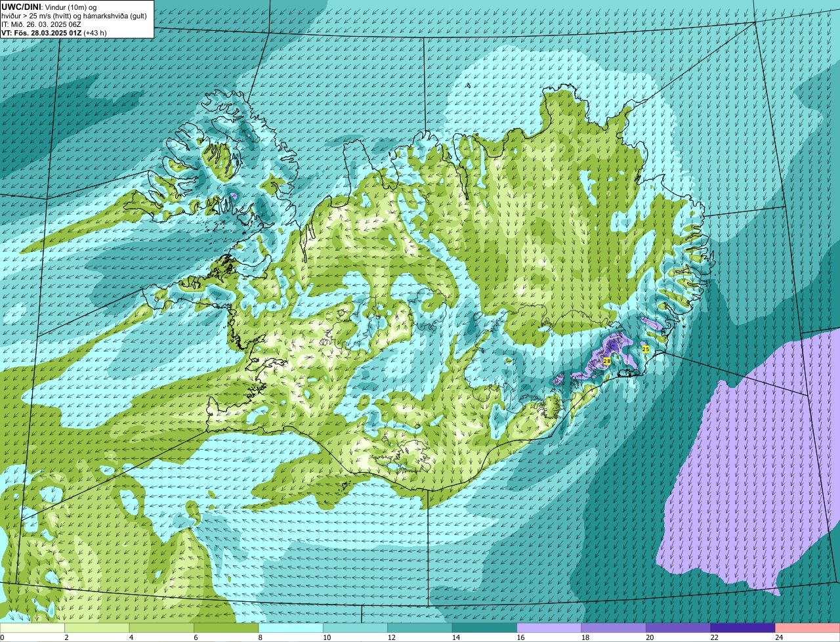840x642 pixels.
Task: Click the "VT: Fös. 28.03.2025 01Z (+43 h)" line
Action: point(54,32)
